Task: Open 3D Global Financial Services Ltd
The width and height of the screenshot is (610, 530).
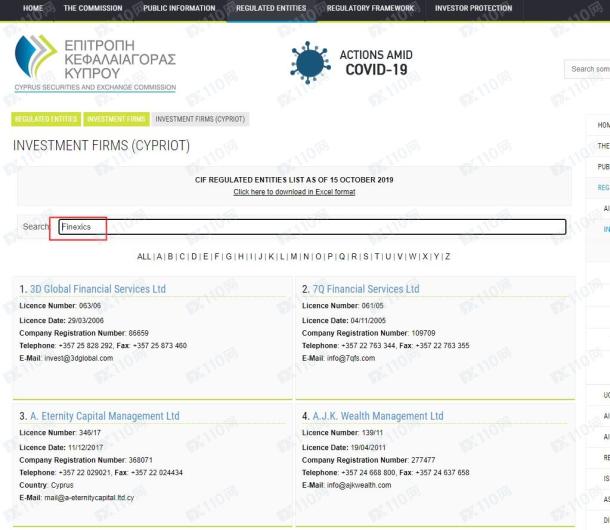Action: tap(98, 289)
